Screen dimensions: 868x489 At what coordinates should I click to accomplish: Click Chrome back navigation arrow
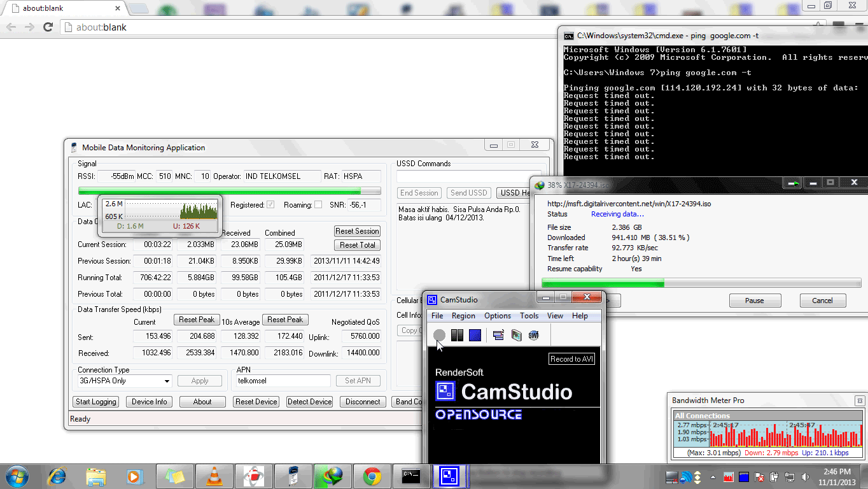[x=11, y=27]
